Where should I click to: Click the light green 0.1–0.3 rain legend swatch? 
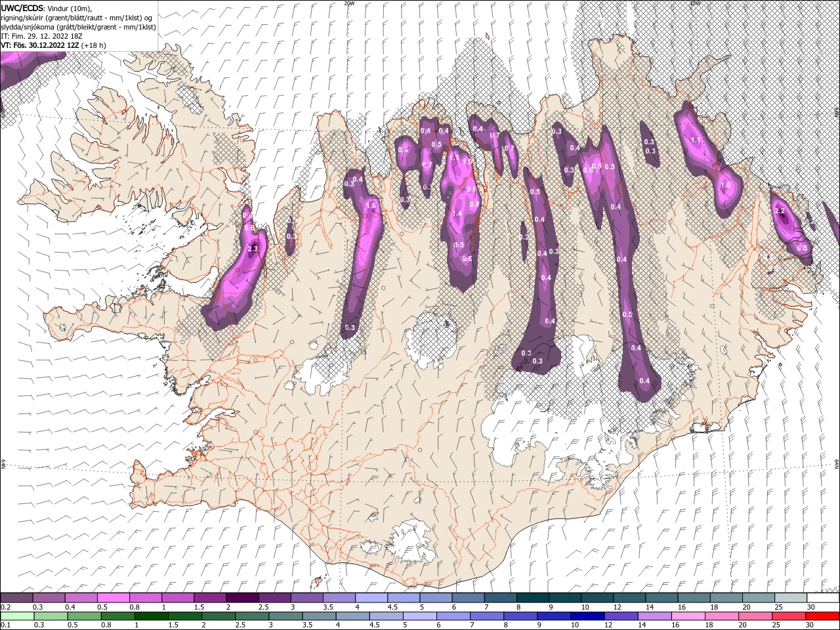(17, 616)
